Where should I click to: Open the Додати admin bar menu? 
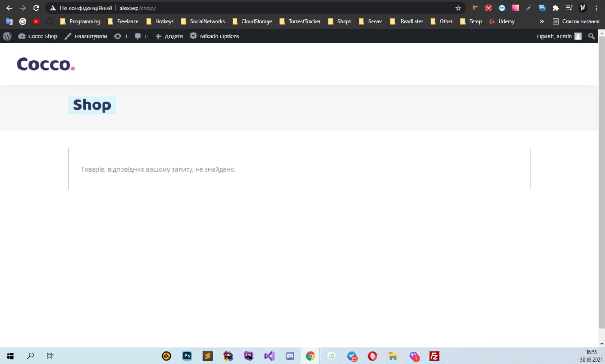coord(169,36)
